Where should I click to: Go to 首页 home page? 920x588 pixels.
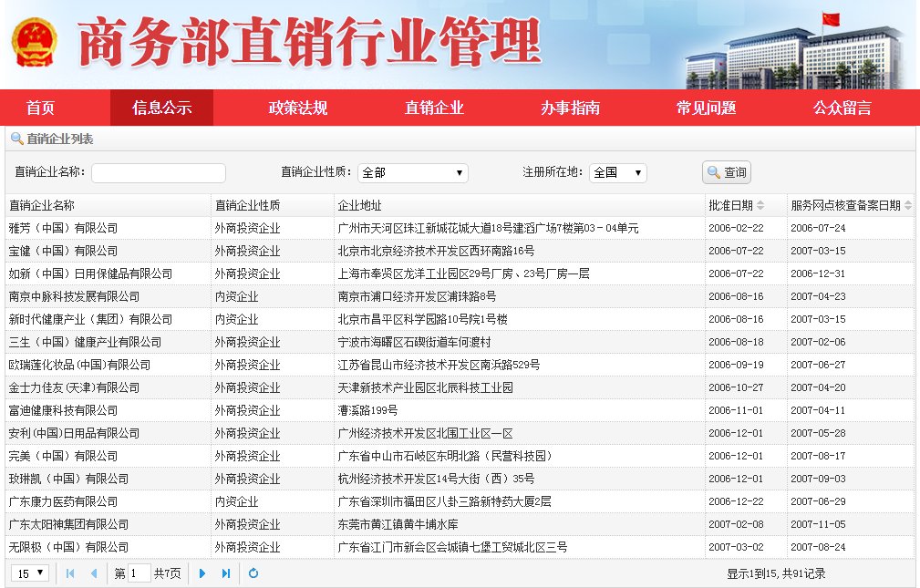pos(41,108)
